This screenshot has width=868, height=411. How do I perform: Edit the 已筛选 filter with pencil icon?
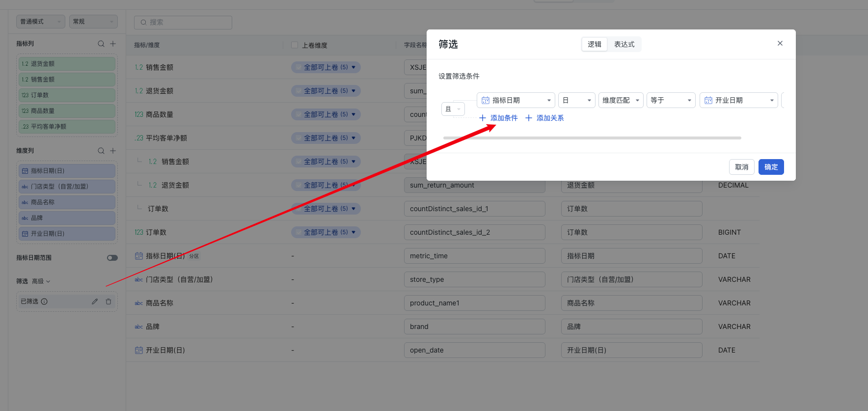pyautogui.click(x=95, y=301)
